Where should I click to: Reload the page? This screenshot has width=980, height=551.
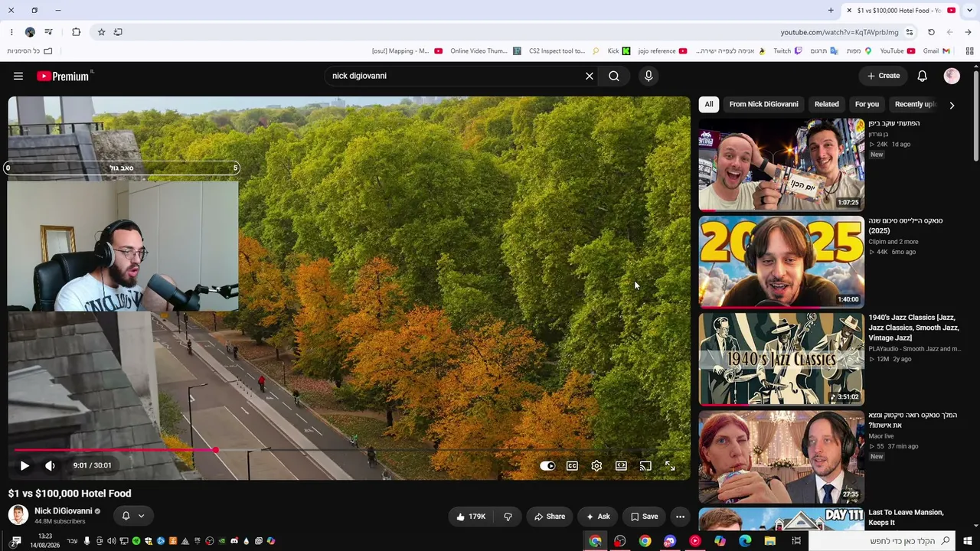(931, 32)
